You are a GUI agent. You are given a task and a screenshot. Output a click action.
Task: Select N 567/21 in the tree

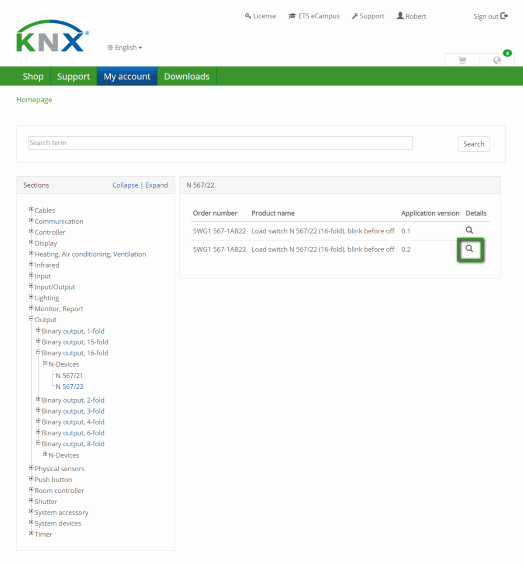(x=69, y=375)
